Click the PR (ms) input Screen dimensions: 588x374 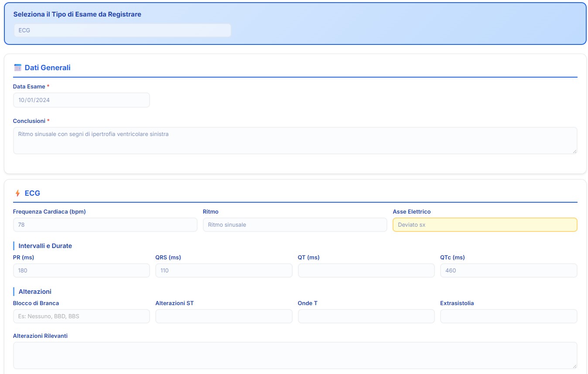tap(81, 270)
